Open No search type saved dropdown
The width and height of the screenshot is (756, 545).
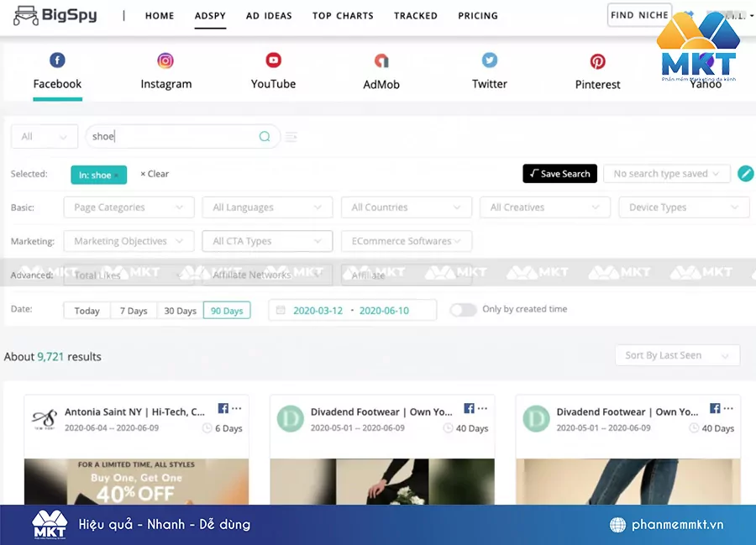(x=667, y=174)
